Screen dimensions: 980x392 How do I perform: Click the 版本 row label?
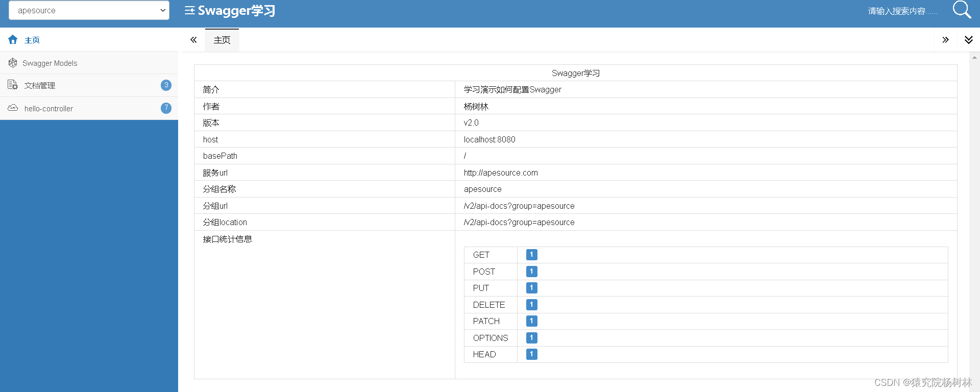(x=211, y=122)
